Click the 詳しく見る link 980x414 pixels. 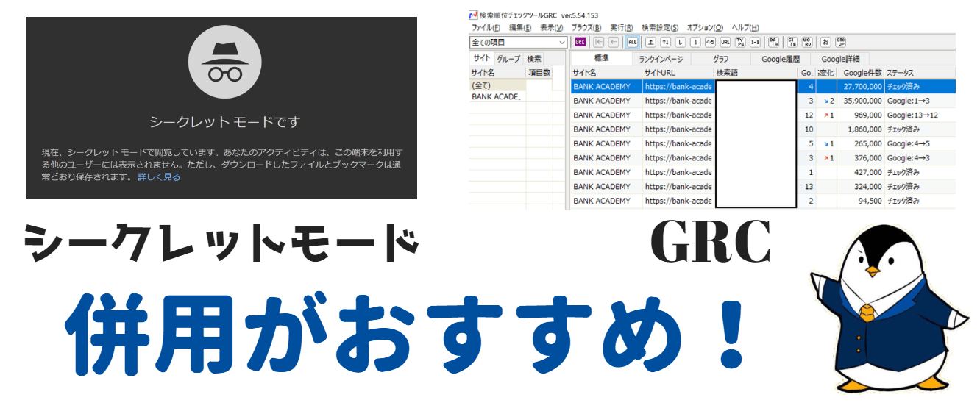pos(159,177)
